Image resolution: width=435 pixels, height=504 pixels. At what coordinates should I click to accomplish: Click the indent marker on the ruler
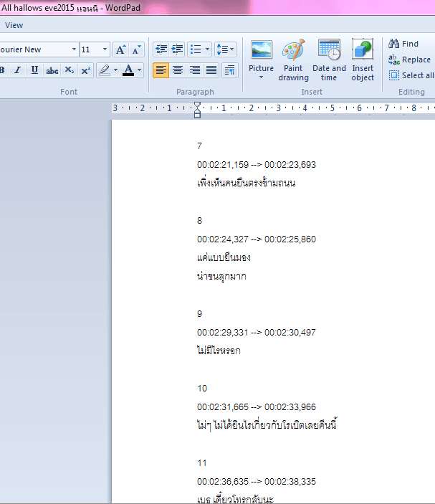pos(197,110)
